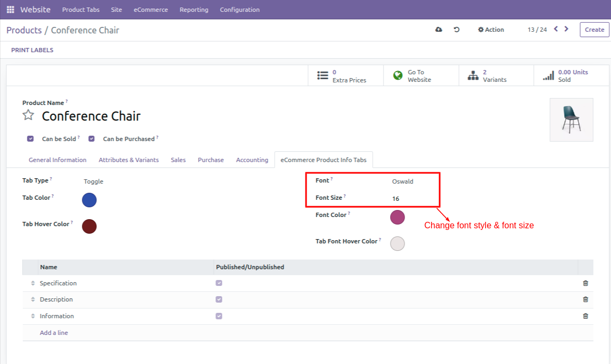Click the Font Size field showing 16

pos(395,199)
